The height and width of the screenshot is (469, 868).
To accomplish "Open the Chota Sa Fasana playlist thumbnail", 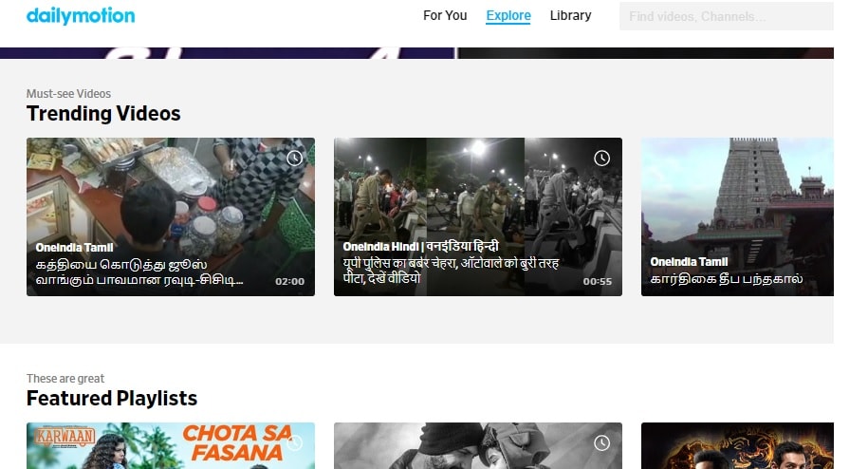I will click(171, 446).
